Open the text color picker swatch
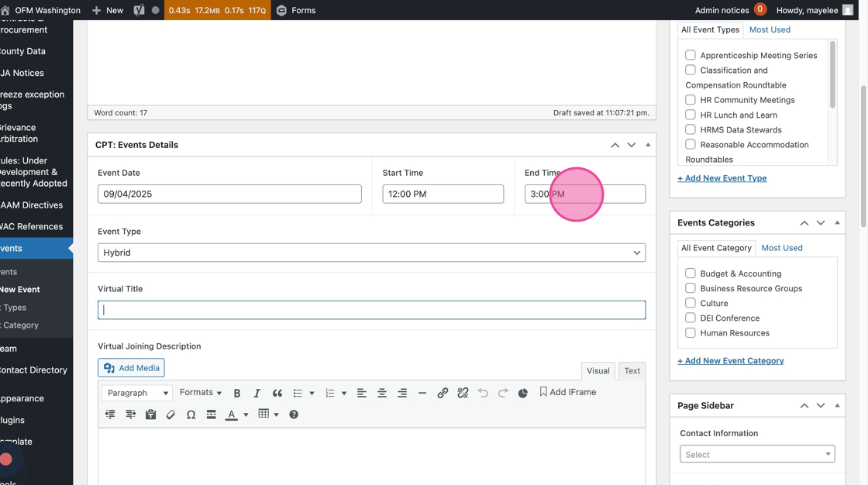 click(231, 414)
